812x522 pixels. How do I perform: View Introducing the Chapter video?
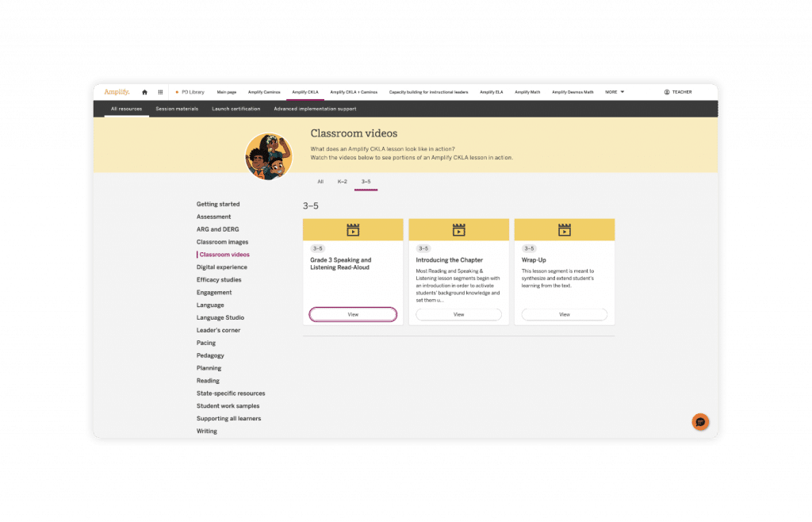point(459,314)
